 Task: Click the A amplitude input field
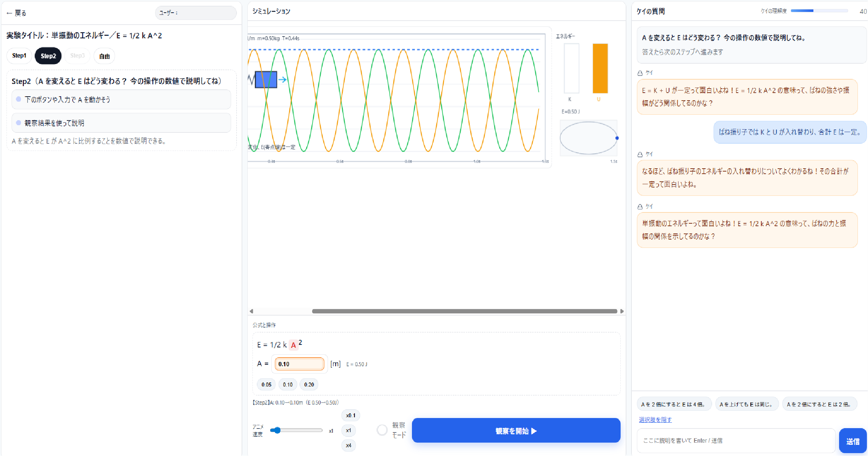(x=299, y=364)
